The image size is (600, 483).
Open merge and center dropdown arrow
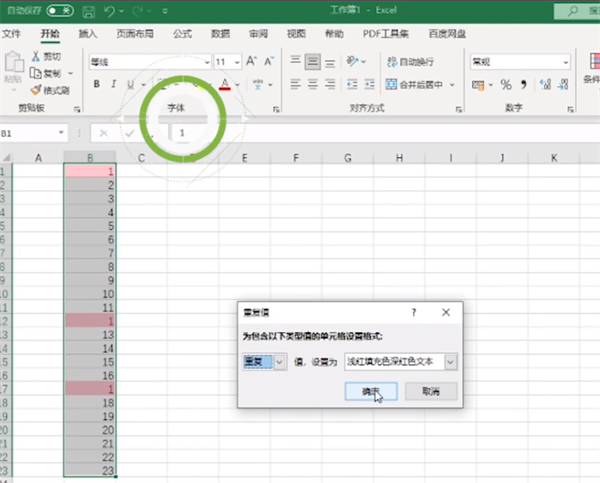coord(452,85)
